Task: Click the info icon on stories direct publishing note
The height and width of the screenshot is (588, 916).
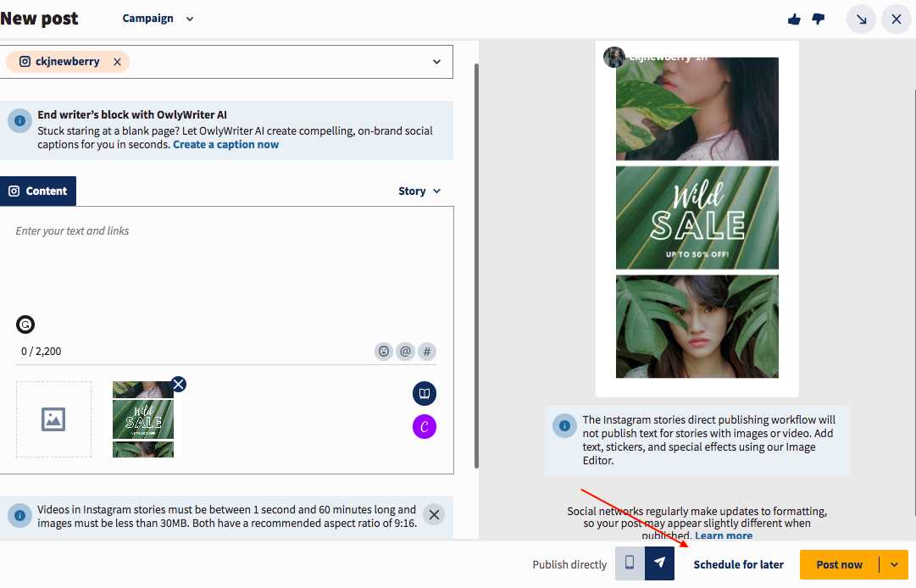Action: point(565,425)
